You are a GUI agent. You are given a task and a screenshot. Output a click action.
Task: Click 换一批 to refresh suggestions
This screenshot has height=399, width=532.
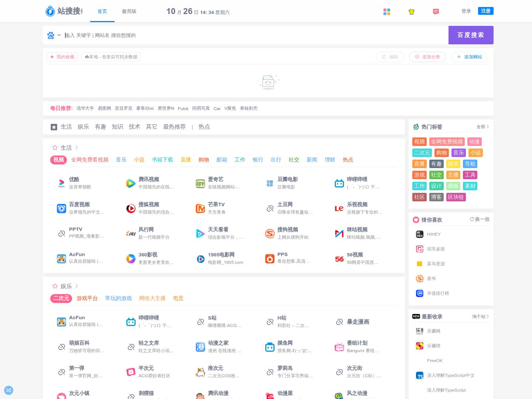pos(480,219)
